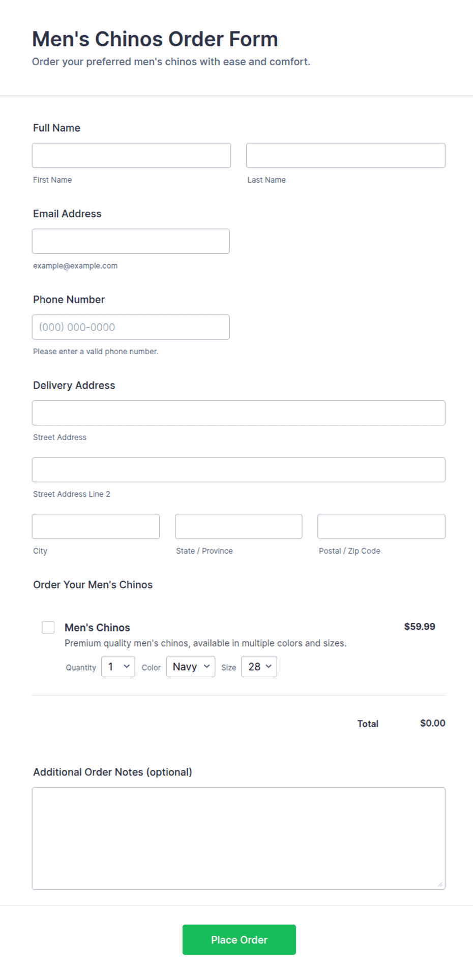Click the Phone Number field
The width and height of the screenshot is (473, 980).
[x=131, y=327]
